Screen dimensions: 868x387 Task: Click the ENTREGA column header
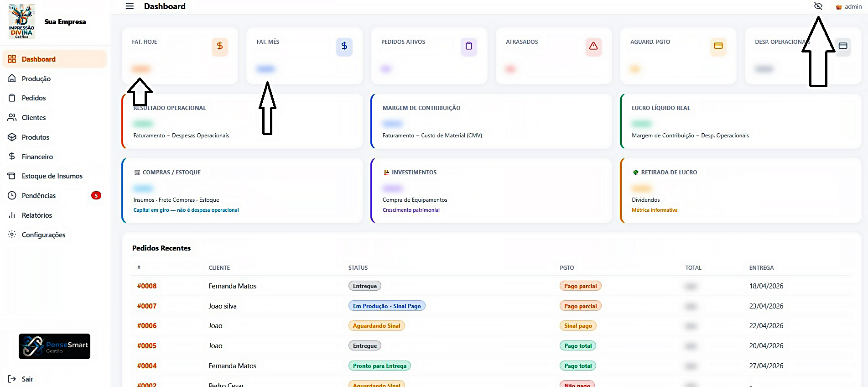(x=761, y=268)
